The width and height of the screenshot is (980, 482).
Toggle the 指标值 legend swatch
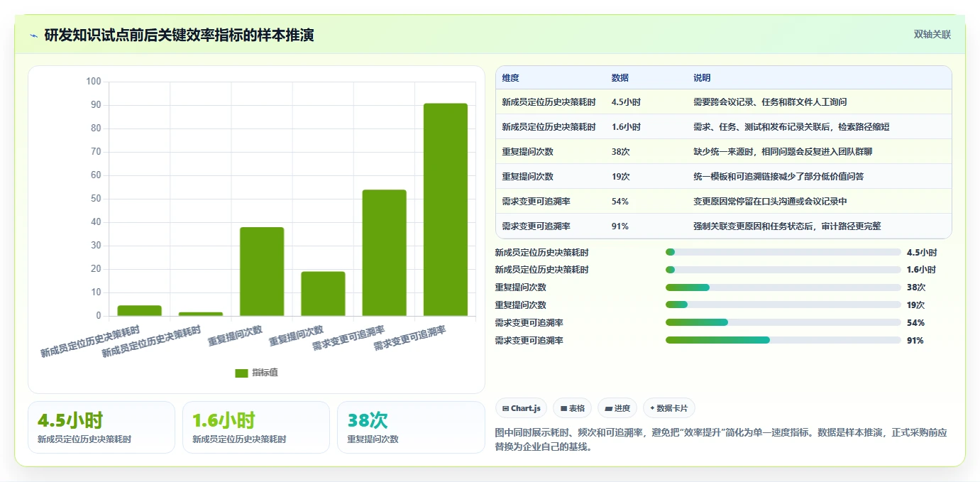241,373
